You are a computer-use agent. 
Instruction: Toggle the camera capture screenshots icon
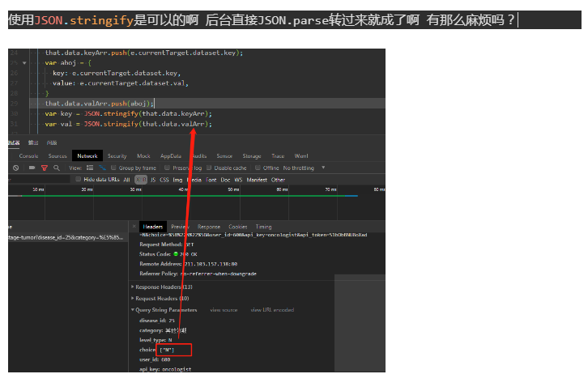click(x=32, y=168)
